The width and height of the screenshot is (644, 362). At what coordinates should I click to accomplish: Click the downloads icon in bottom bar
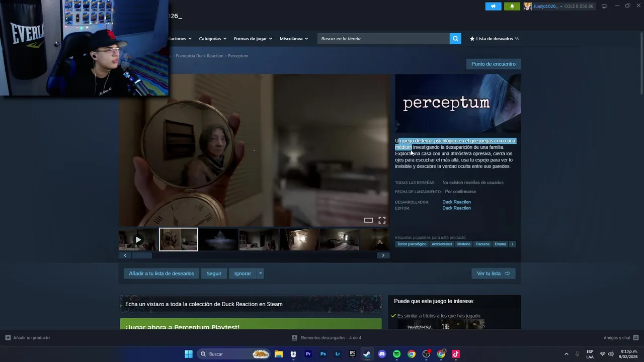coord(294,337)
